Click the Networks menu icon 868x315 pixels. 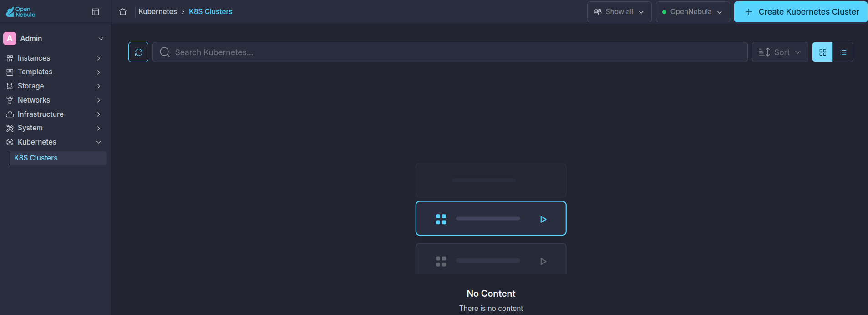tap(10, 100)
